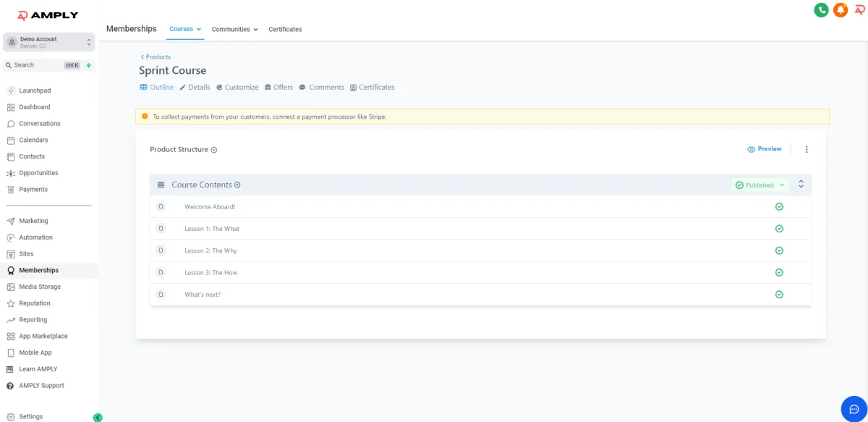868x422 pixels.
Task: Switch to the Customize tab
Action: pyautogui.click(x=237, y=87)
